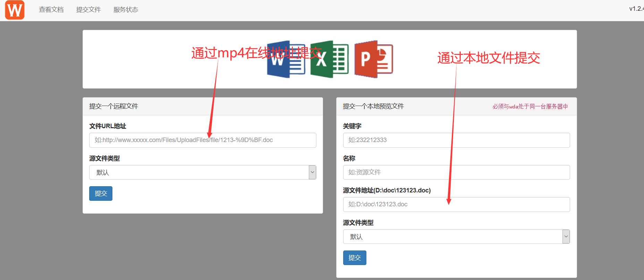Click the 提交一个远程文件 panel heading
The image size is (644, 280).
point(113,106)
